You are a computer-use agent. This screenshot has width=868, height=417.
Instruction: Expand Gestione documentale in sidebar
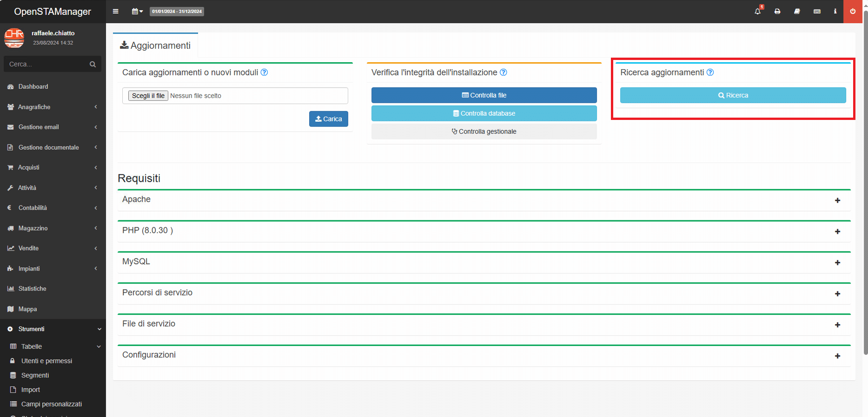53,147
